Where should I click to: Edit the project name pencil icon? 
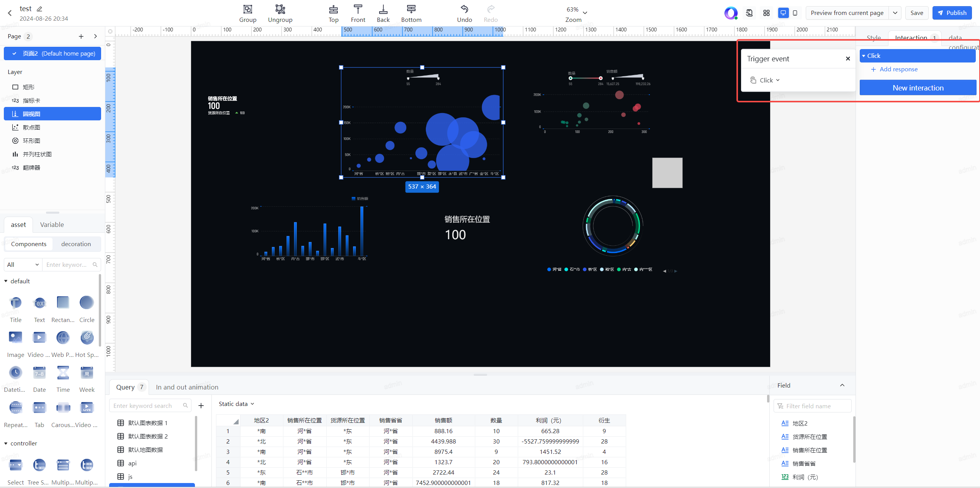tap(39, 9)
